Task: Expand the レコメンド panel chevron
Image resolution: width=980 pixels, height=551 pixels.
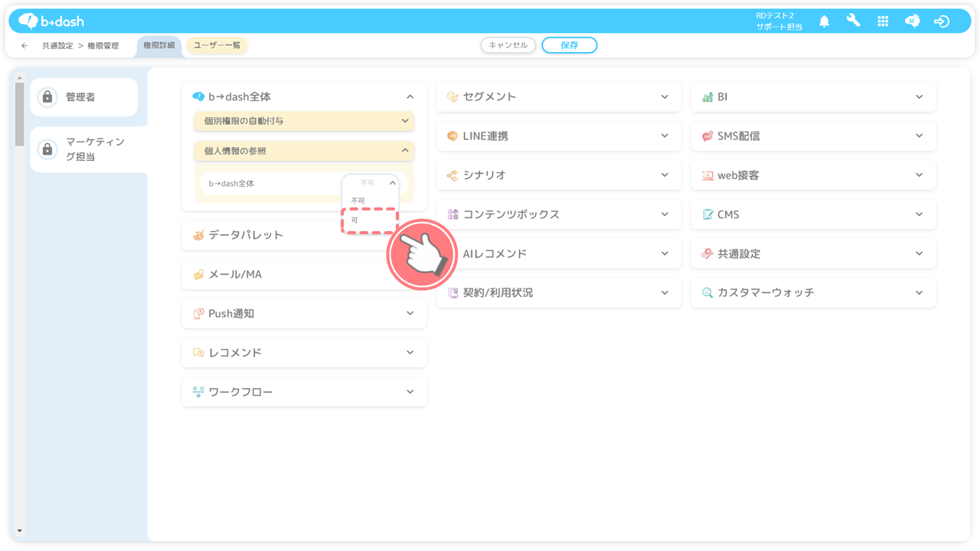Action: pos(410,353)
